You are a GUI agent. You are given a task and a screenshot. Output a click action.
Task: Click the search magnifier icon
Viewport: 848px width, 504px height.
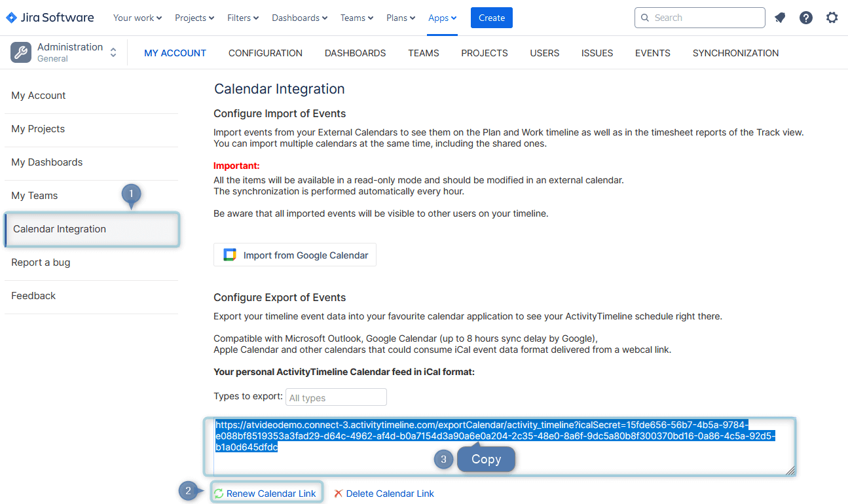tap(646, 18)
